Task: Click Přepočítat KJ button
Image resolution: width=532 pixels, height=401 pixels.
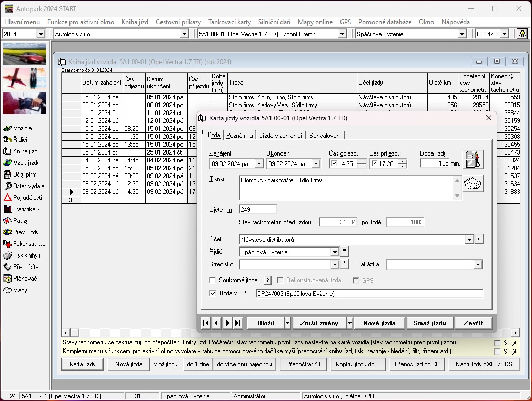Action: 303,364
